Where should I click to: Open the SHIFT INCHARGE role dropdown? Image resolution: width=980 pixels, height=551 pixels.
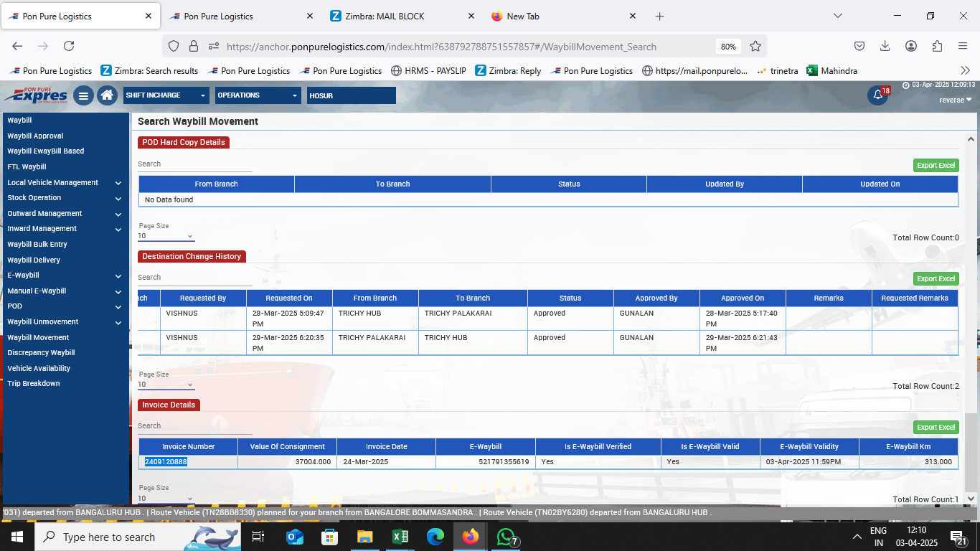[166, 95]
